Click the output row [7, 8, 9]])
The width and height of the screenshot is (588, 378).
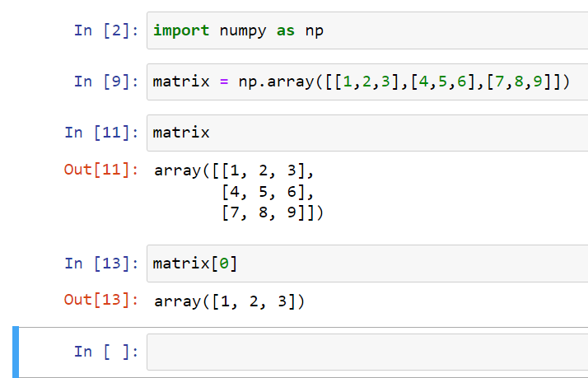click(273, 213)
